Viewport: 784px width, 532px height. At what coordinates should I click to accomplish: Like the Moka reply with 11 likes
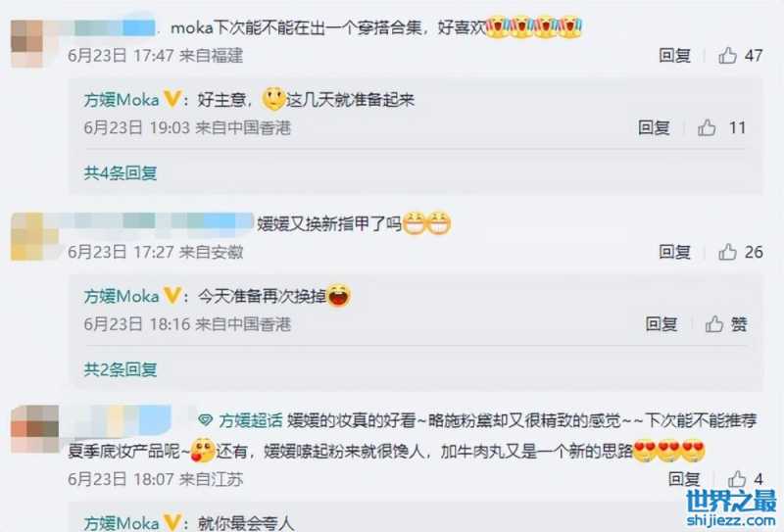click(707, 127)
